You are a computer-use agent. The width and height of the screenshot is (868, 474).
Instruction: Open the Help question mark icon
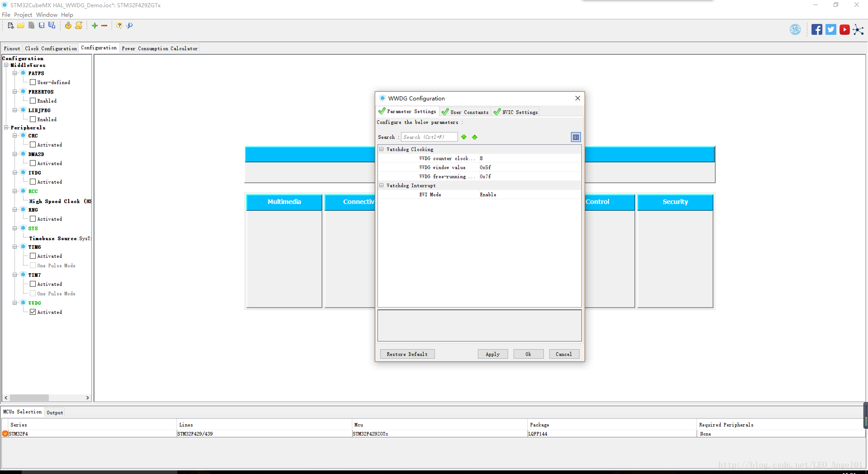click(x=119, y=26)
